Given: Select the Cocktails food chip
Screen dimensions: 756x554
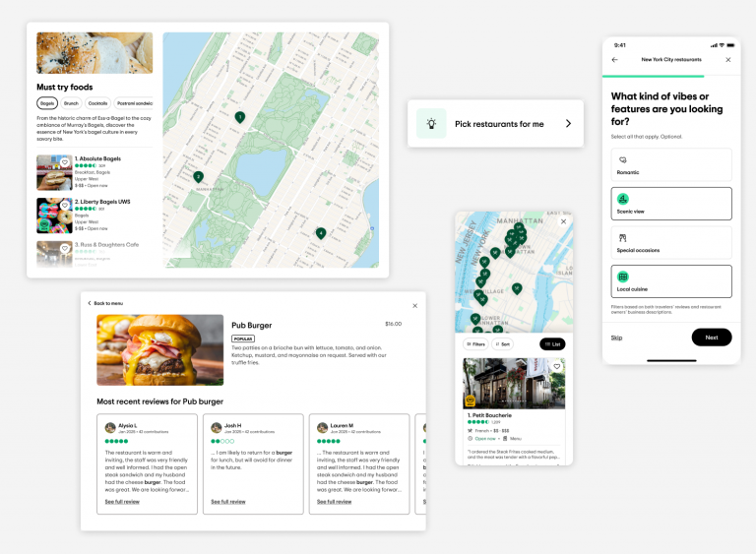Looking at the screenshot, I should (97, 103).
